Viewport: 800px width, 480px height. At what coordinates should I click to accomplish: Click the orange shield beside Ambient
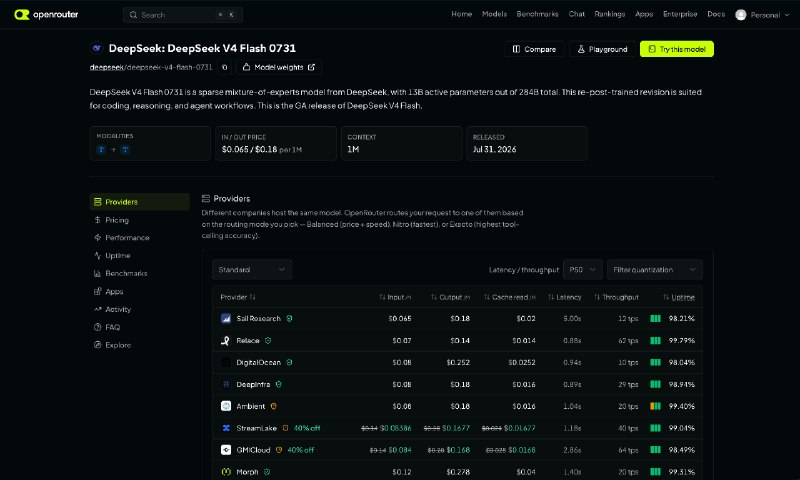[273, 406]
